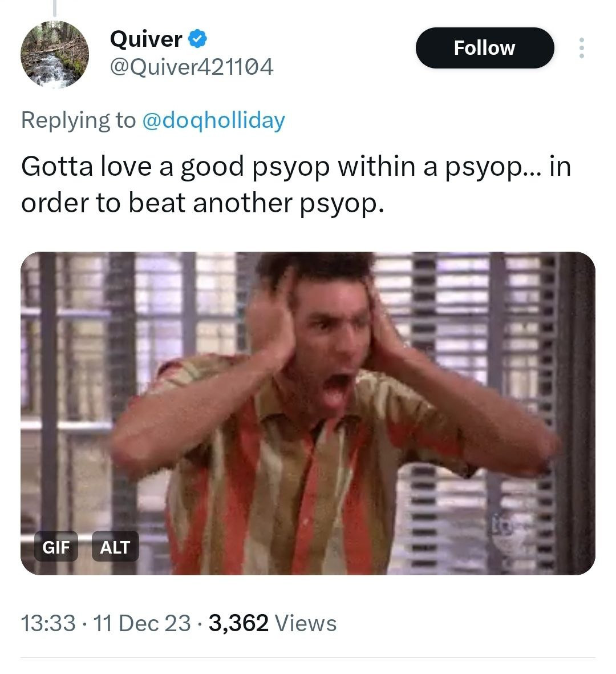Click the Replying to label

tap(78, 120)
